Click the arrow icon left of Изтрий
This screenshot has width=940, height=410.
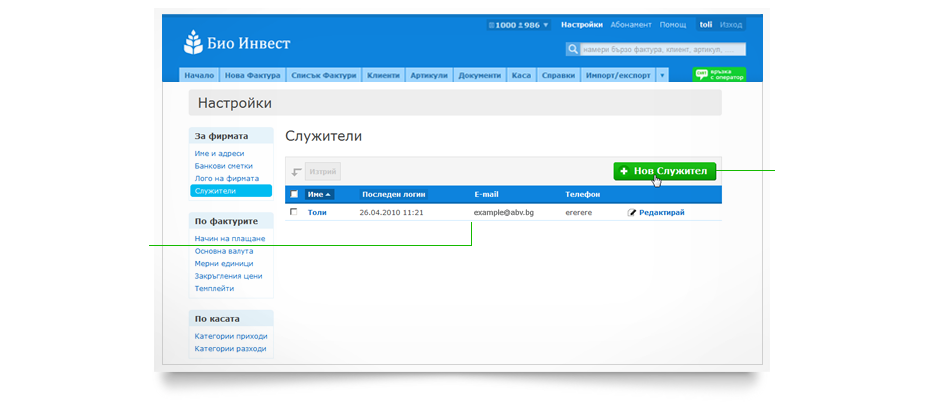pos(297,172)
